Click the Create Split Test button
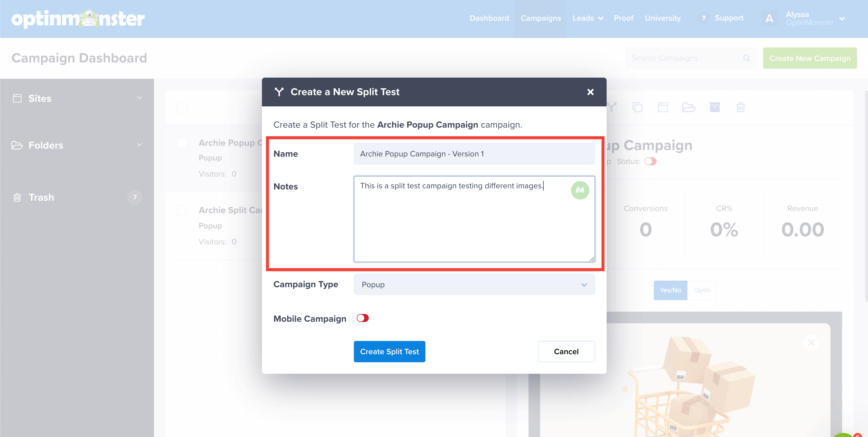Image resolution: width=868 pixels, height=437 pixels. coord(389,351)
